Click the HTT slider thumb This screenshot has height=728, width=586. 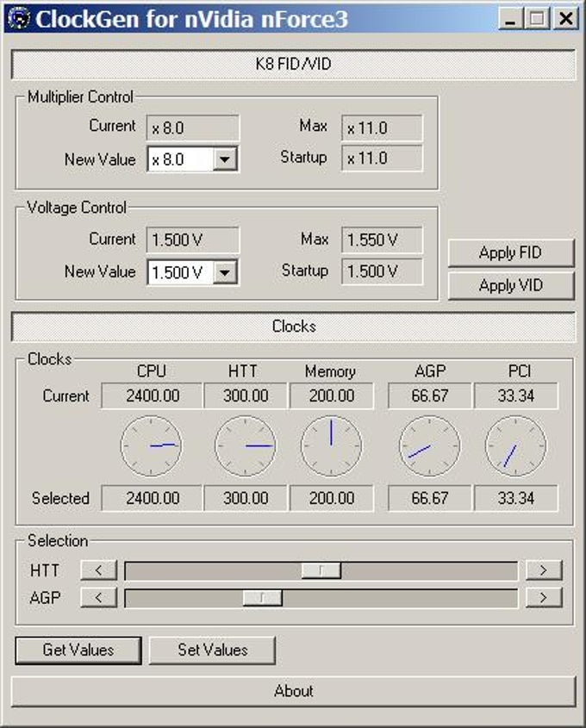point(321,570)
